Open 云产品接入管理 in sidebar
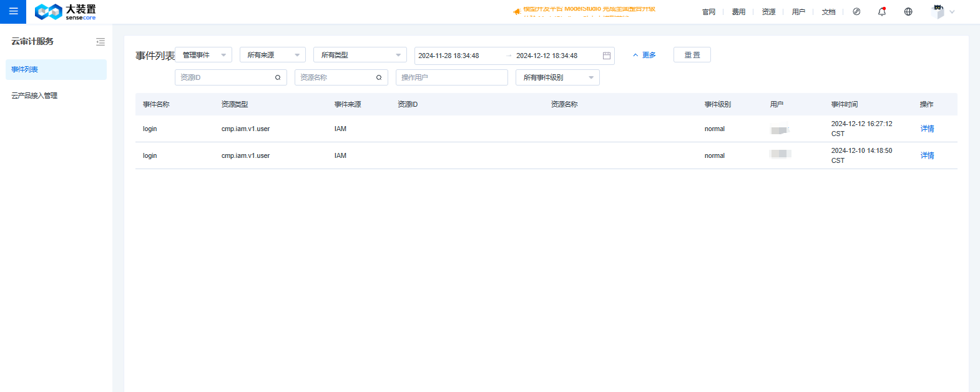Screen dimensions: 980x392 click(x=35, y=96)
